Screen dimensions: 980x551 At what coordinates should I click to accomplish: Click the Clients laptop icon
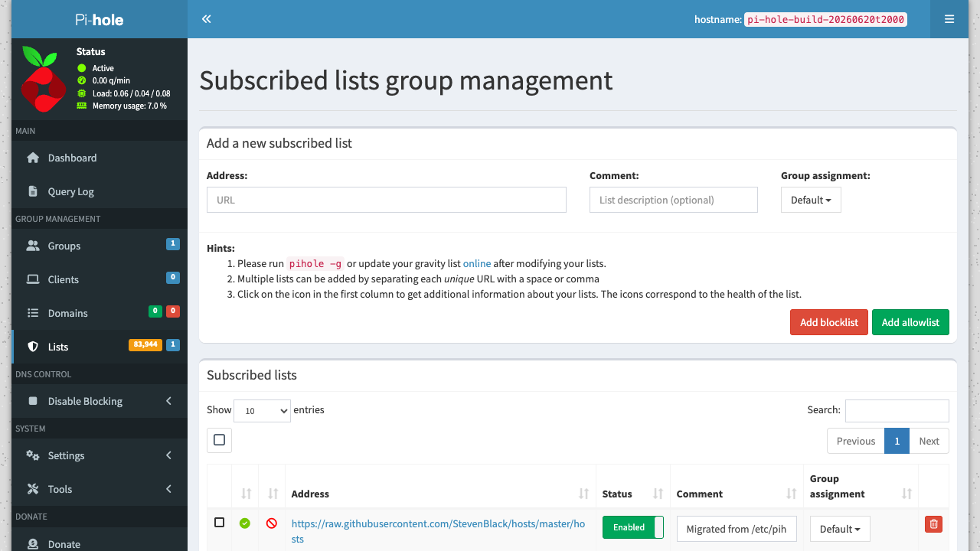pos(33,279)
